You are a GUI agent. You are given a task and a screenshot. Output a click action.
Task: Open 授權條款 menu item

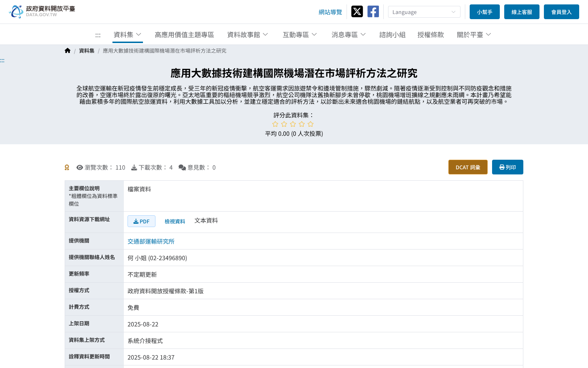pos(431,35)
